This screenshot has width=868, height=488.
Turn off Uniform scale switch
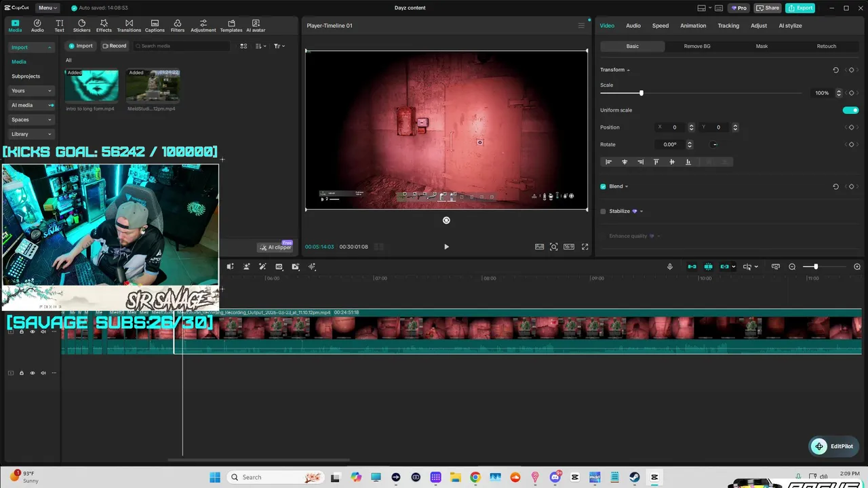click(x=850, y=110)
